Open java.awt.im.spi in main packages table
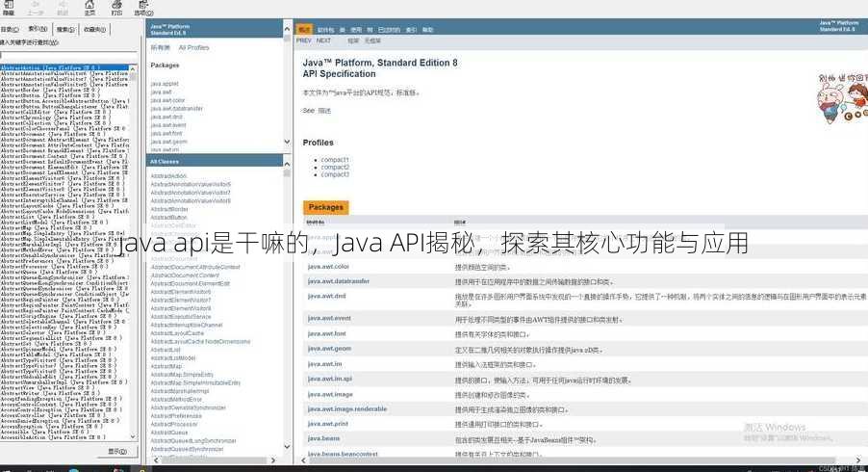Screen dimensions: 868x472 click(330, 379)
